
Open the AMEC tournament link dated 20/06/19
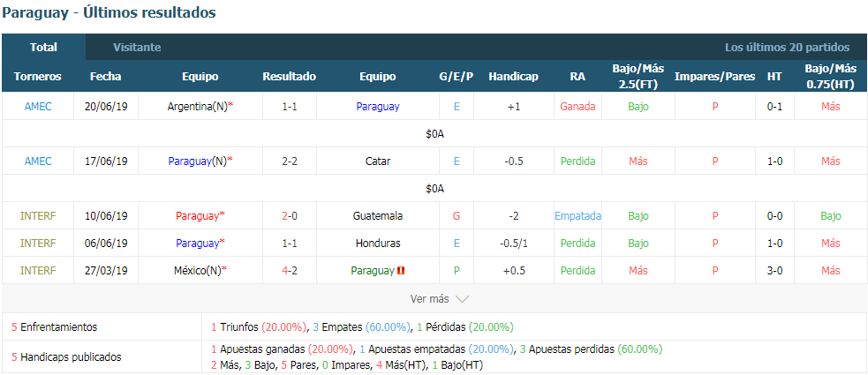coord(38,107)
